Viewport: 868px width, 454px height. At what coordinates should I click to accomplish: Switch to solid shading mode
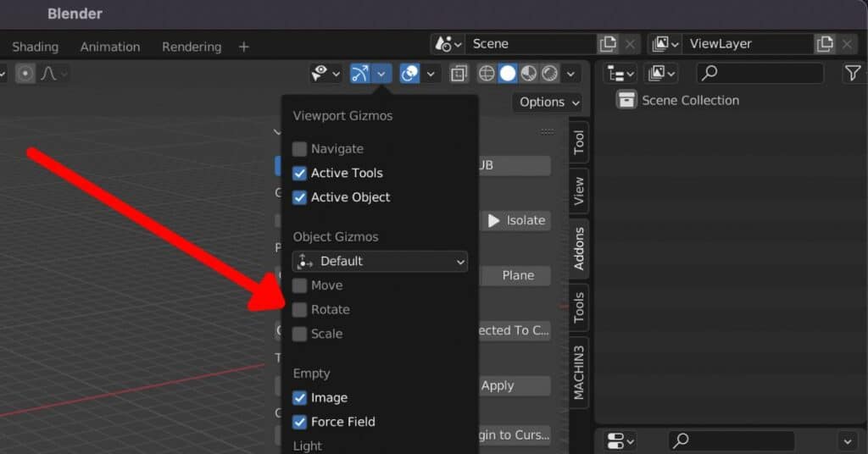[508, 74]
